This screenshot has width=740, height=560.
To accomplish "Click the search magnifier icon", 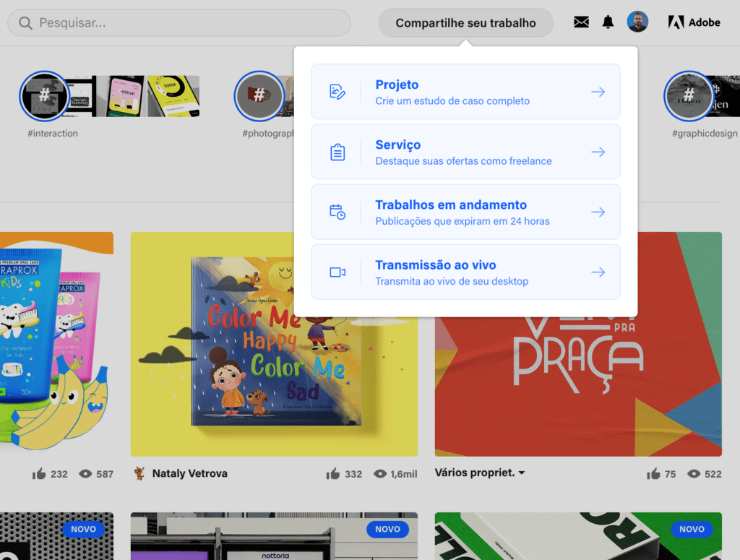I will coord(25,23).
